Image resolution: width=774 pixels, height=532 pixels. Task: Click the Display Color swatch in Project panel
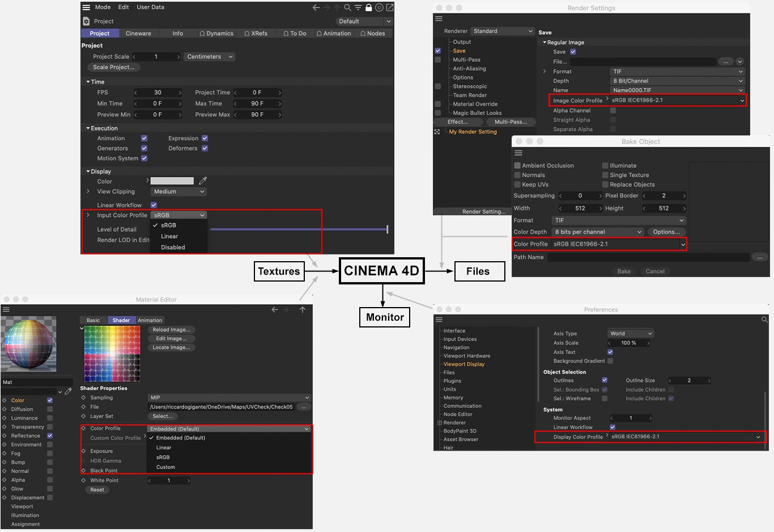(x=172, y=181)
